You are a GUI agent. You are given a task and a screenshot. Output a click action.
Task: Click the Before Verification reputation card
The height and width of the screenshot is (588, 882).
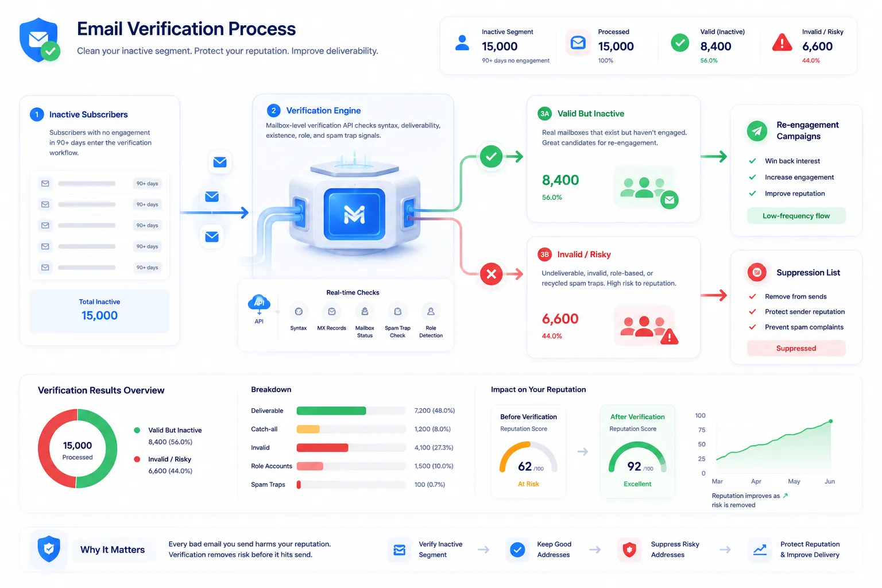tap(528, 451)
